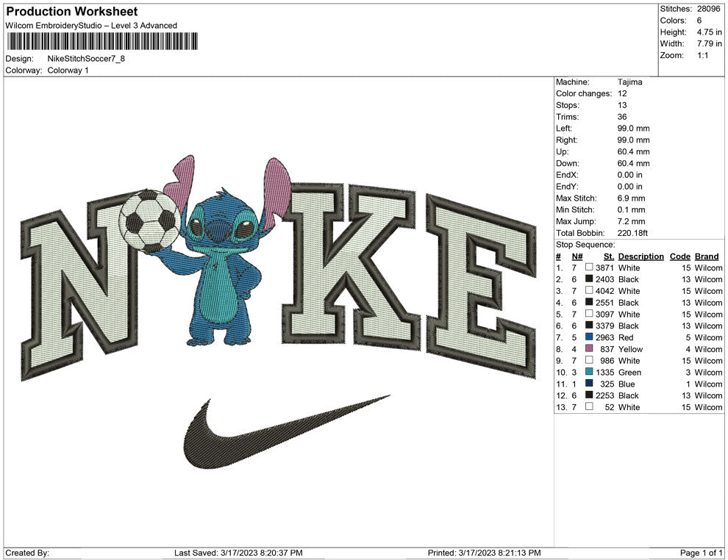728x560 pixels.
Task: Click the 'Left:' label
Action: pos(564,128)
